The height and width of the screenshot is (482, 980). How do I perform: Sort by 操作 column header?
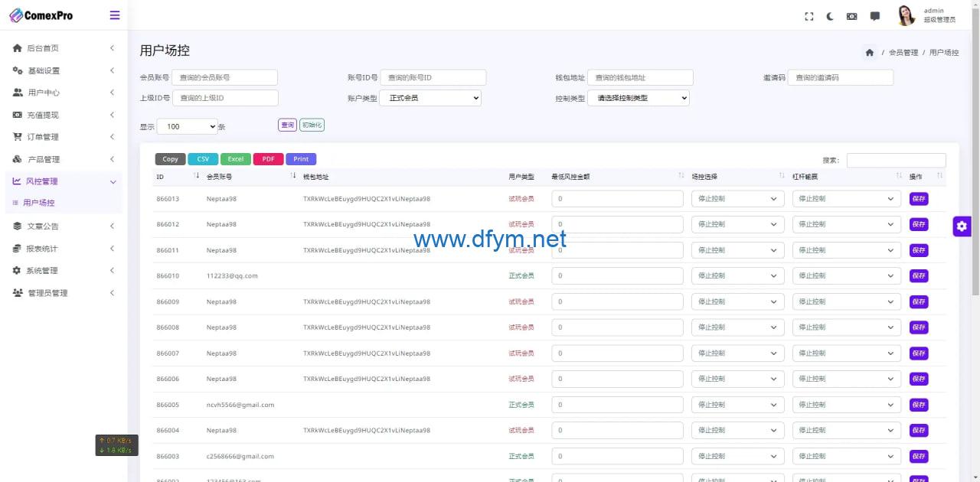coord(926,177)
